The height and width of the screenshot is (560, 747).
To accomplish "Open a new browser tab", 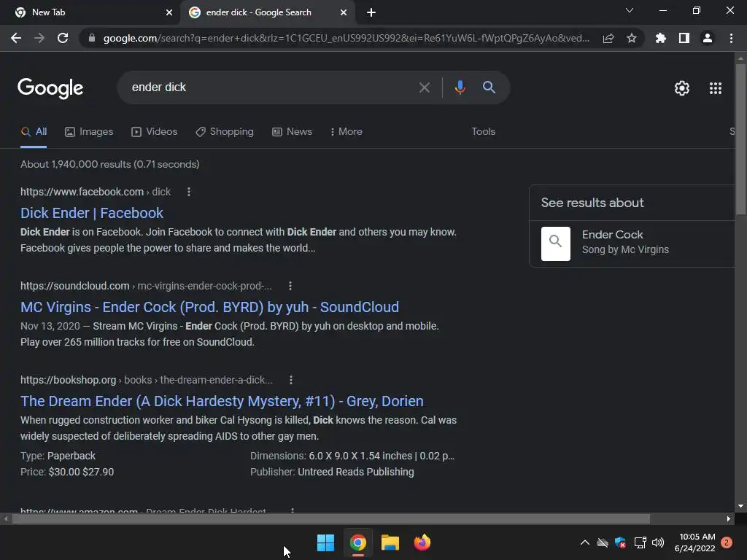I will point(371,12).
